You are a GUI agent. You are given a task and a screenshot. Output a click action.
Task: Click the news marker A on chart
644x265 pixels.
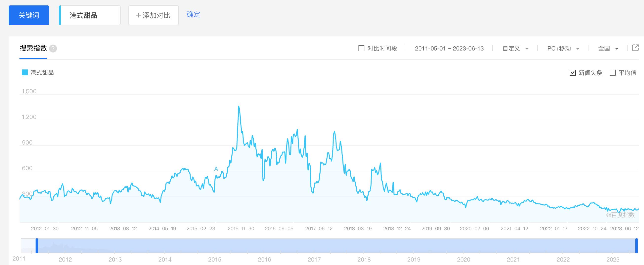pyautogui.click(x=216, y=169)
